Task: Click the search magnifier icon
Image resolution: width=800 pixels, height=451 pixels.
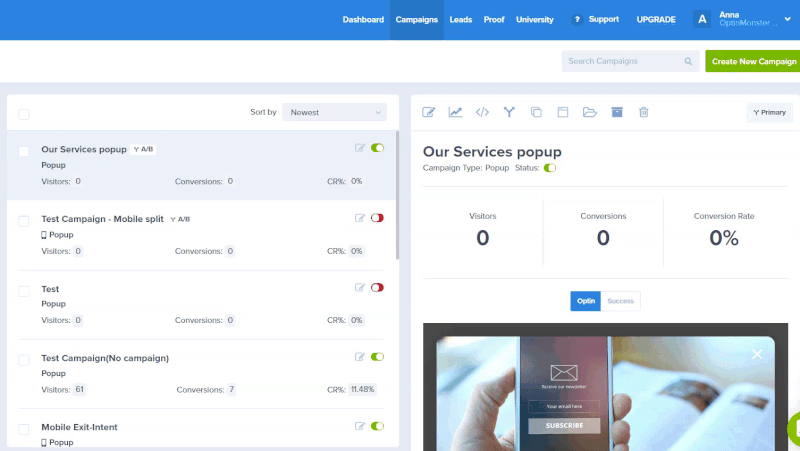Action: coord(688,61)
